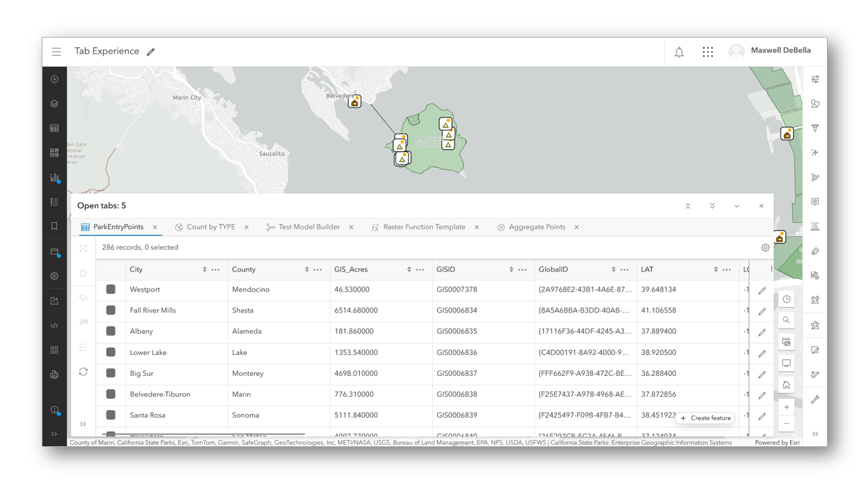
Task: Open the Legend panel in the sidebar
Action: 54,202
